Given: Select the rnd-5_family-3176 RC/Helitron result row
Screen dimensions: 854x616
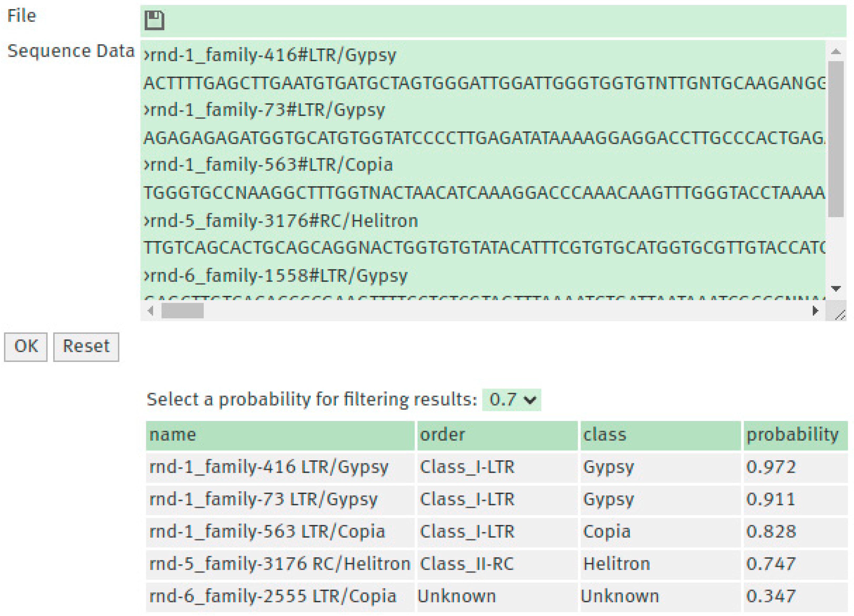Looking at the screenshot, I should (280, 564).
